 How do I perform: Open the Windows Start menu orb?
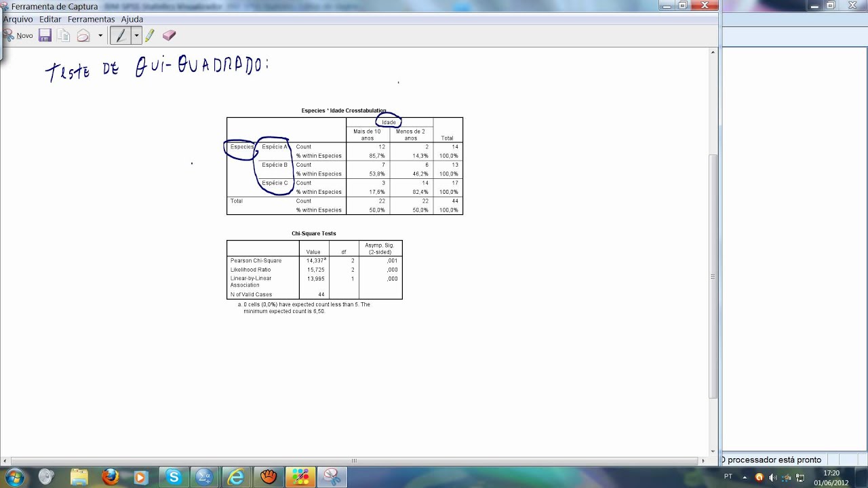tap(14, 477)
